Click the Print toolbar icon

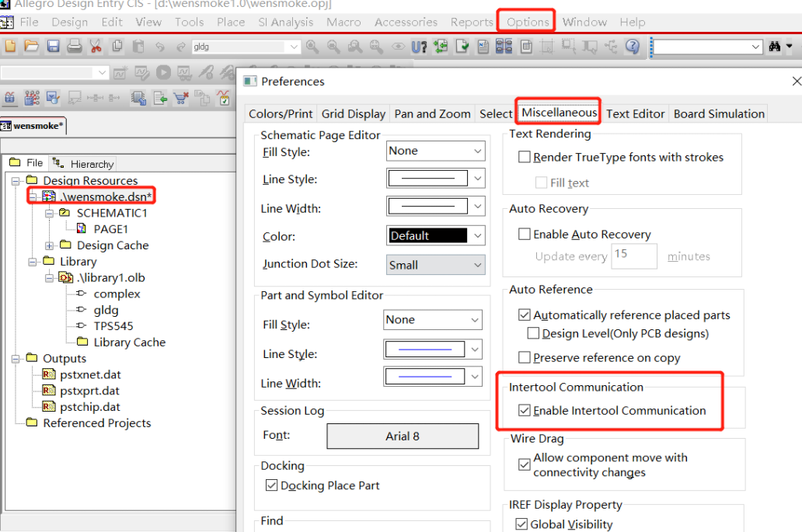(74, 47)
